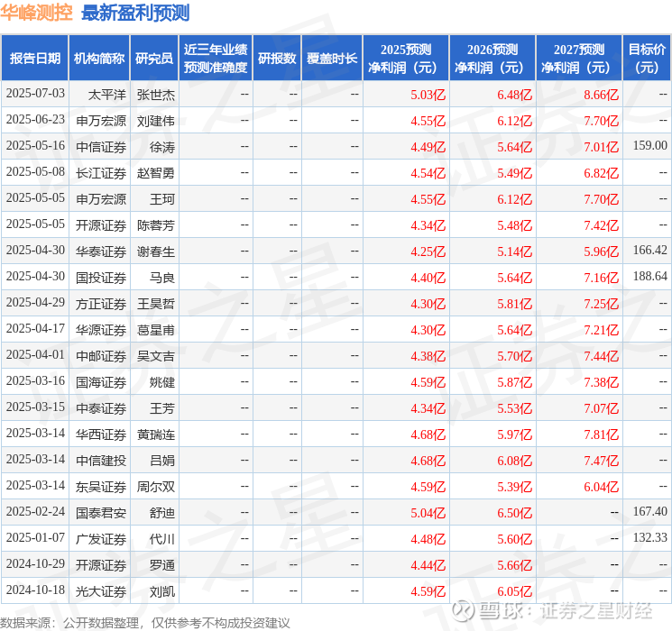This screenshot has height=631, width=672.
Task: Click the 中信建投 institution cell
Action: 101,461
